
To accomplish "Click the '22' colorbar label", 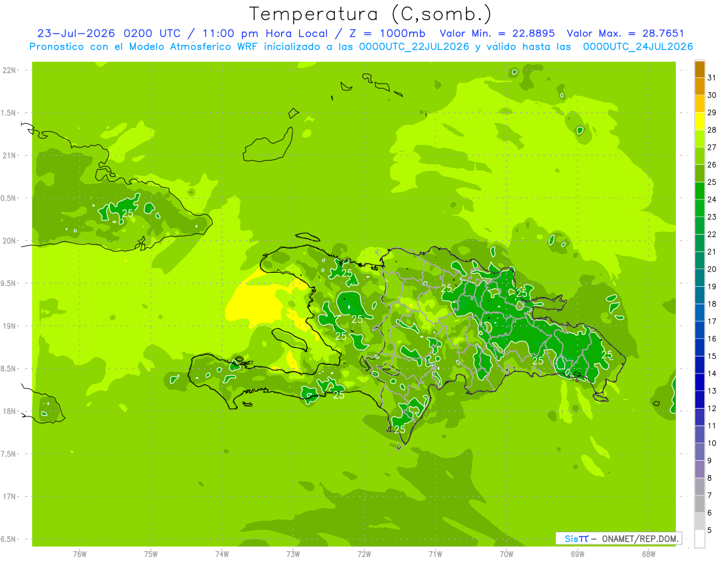I will tap(712, 234).
